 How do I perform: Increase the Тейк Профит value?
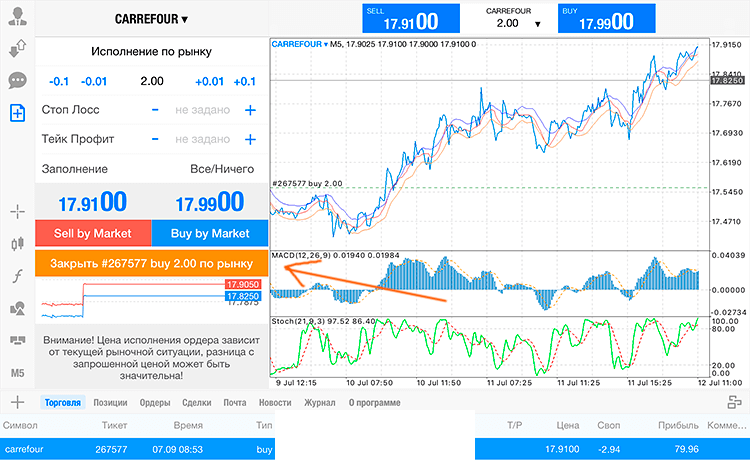point(250,139)
